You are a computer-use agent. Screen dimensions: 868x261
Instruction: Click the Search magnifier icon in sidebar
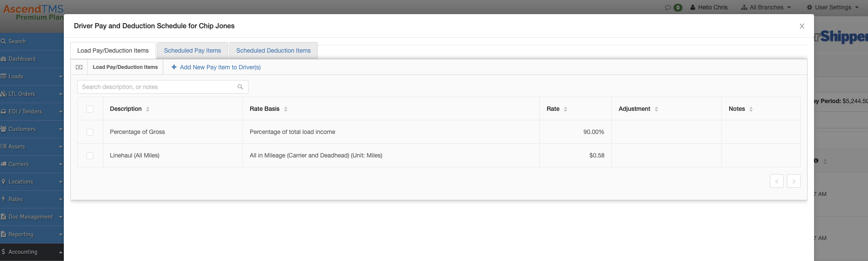tap(3, 42)
